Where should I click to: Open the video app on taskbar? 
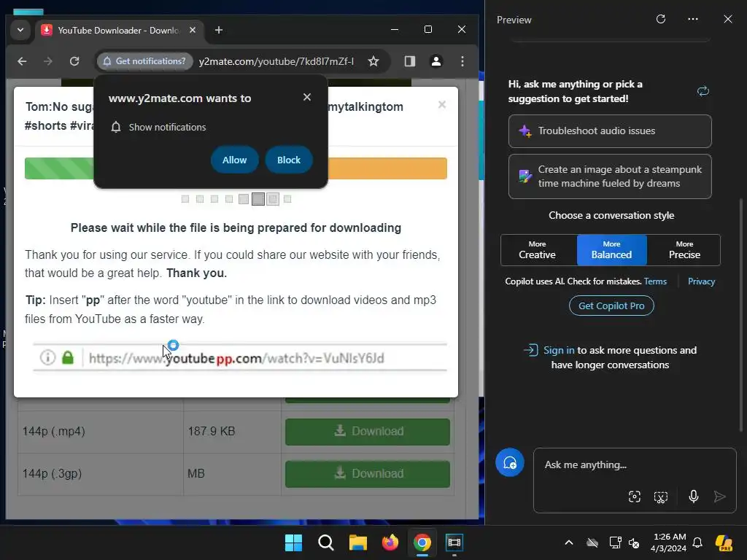[454, 542]
